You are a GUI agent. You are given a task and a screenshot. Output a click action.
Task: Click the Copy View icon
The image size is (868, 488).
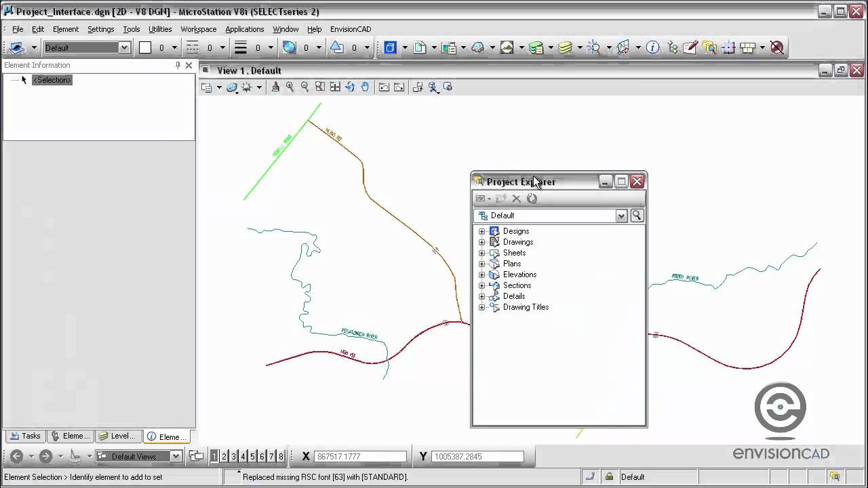point(418,87)
